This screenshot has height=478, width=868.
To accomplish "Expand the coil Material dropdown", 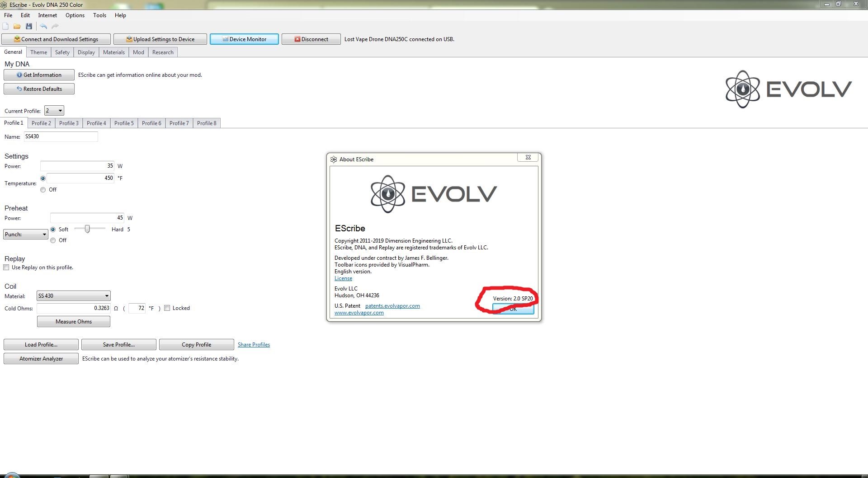I will pyautogui.click(x=74, y=296).
